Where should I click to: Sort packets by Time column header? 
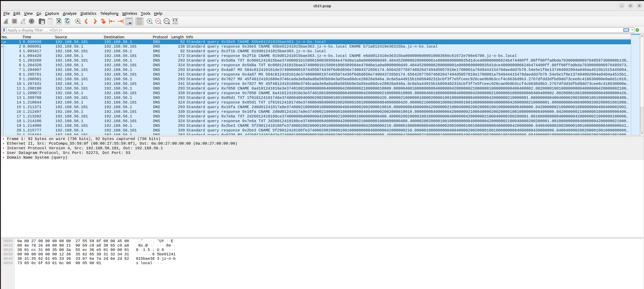tap(38, 37)
